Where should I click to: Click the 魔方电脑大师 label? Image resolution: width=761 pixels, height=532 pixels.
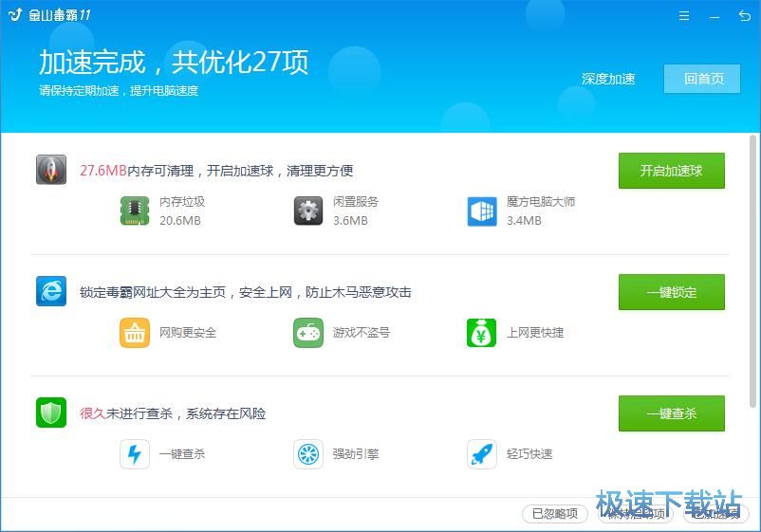[x=541, y=202]
